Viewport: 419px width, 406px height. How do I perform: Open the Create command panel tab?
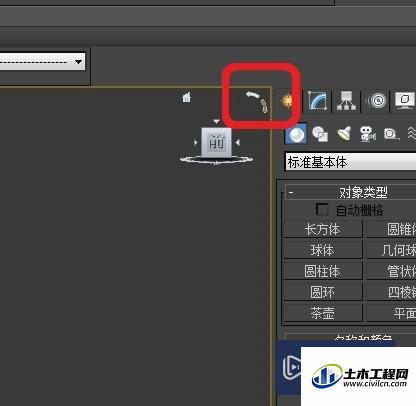287,100
